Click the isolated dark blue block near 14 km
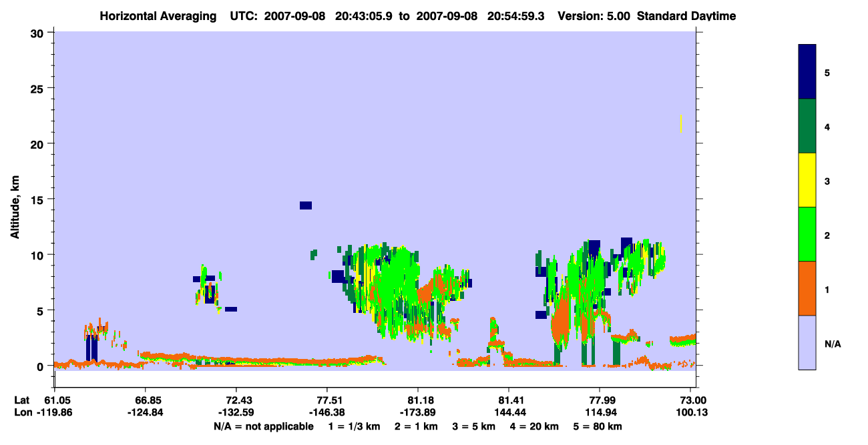 coord(306,205)
